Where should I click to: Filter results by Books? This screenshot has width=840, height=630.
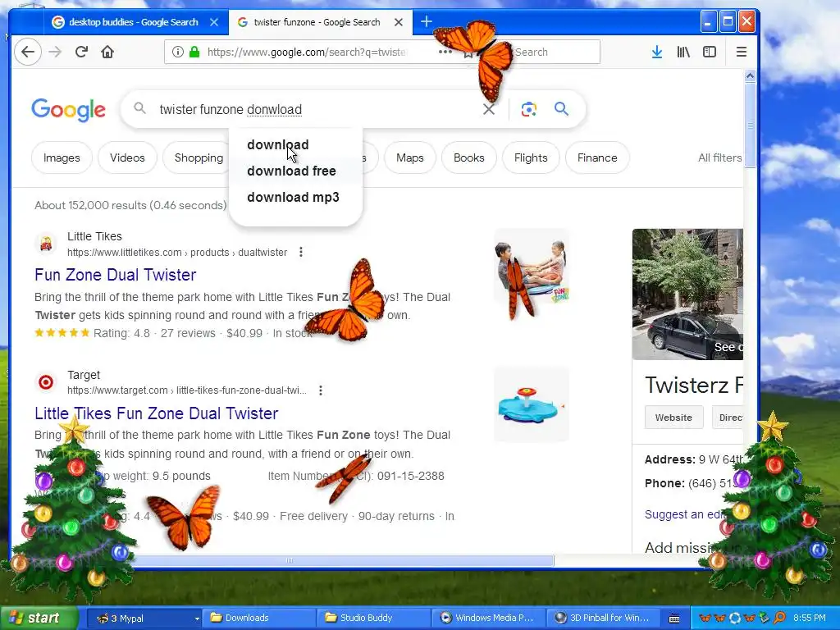(x=468, y=157)
